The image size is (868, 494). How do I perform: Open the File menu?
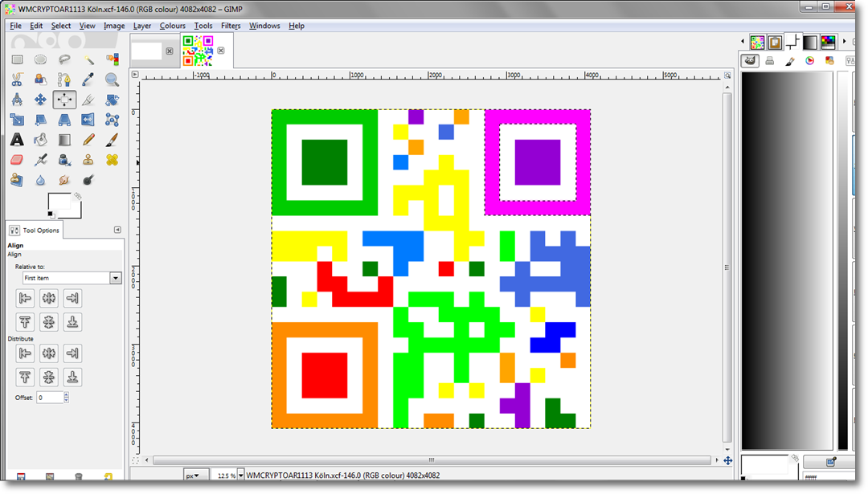[x=15, y=26]
